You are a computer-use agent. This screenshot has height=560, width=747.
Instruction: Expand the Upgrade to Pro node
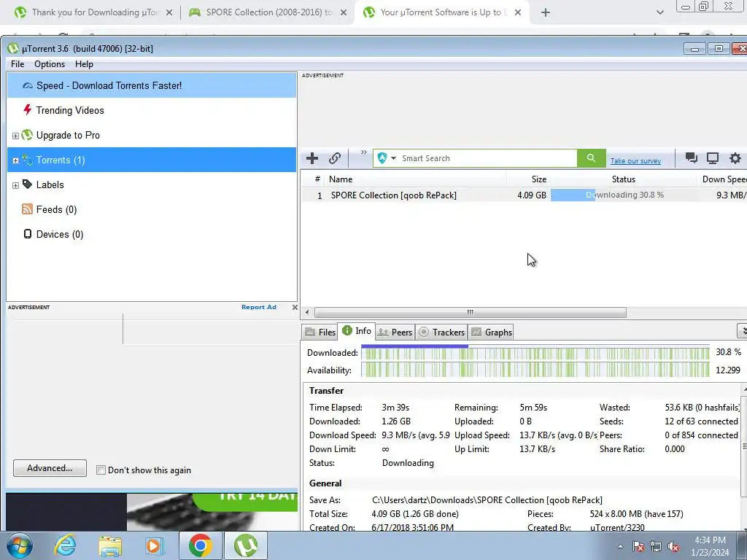tap(16, 136)
